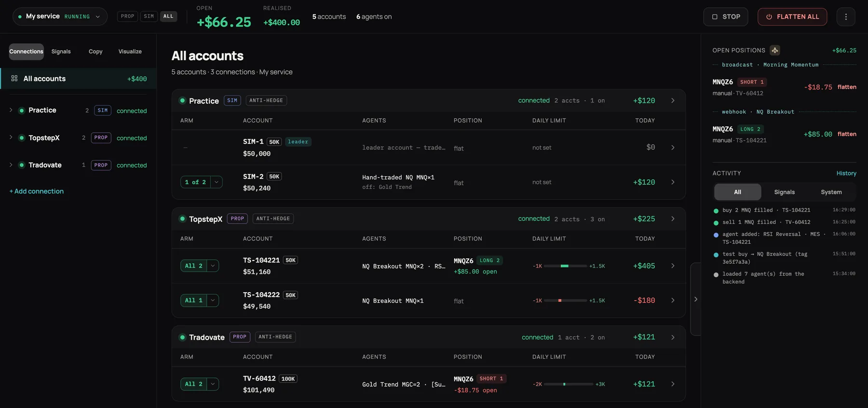The image size is (868, 408).
Task: Open the Practice group arrow in header
Action: 673,100
